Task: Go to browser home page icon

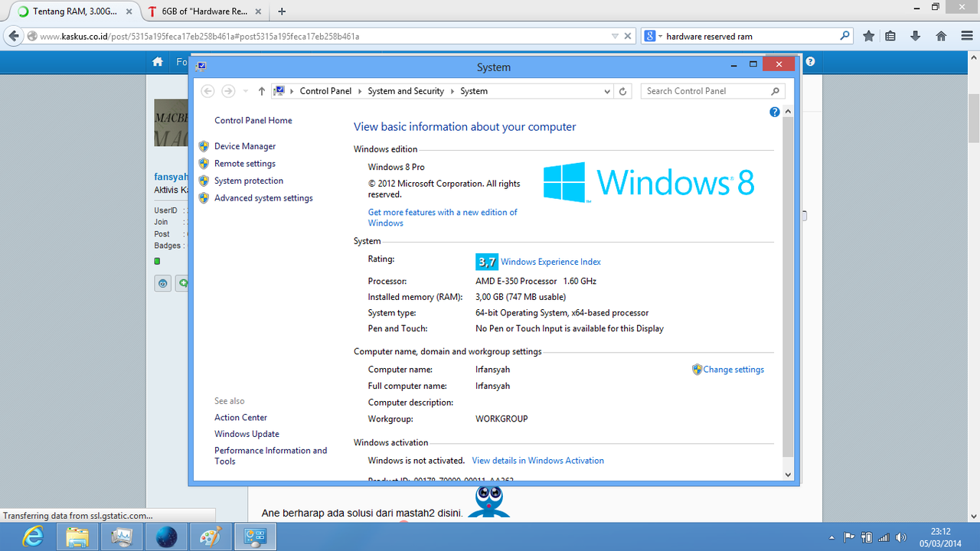Action: 942,36
